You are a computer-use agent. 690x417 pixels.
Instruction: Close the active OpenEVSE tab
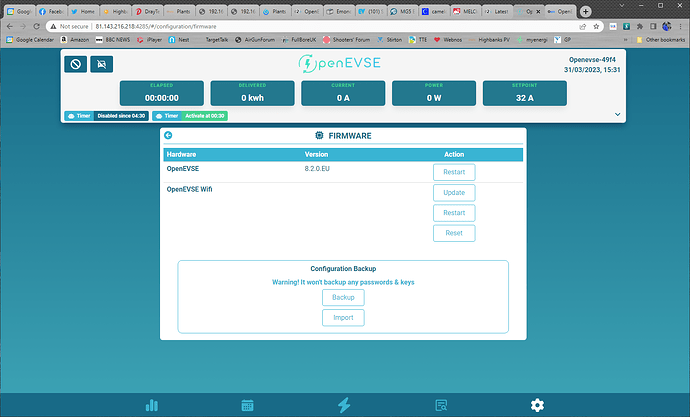click(538, 12)
